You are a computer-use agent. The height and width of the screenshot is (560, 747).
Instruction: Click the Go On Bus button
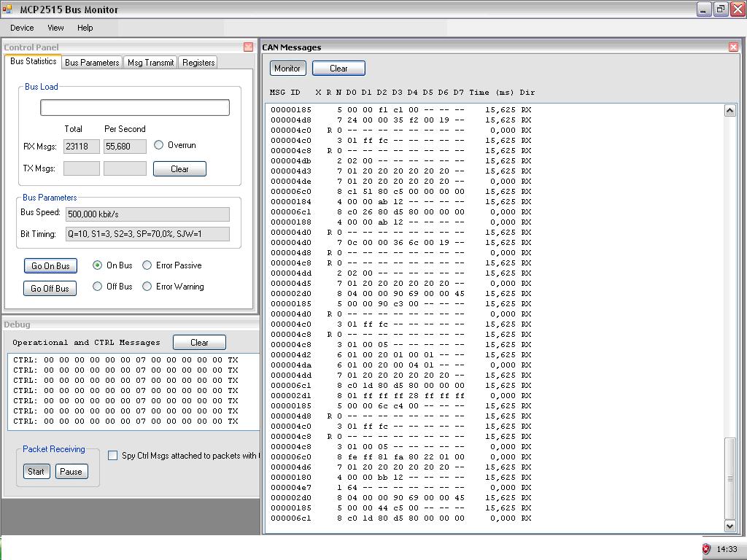[50, 265]
